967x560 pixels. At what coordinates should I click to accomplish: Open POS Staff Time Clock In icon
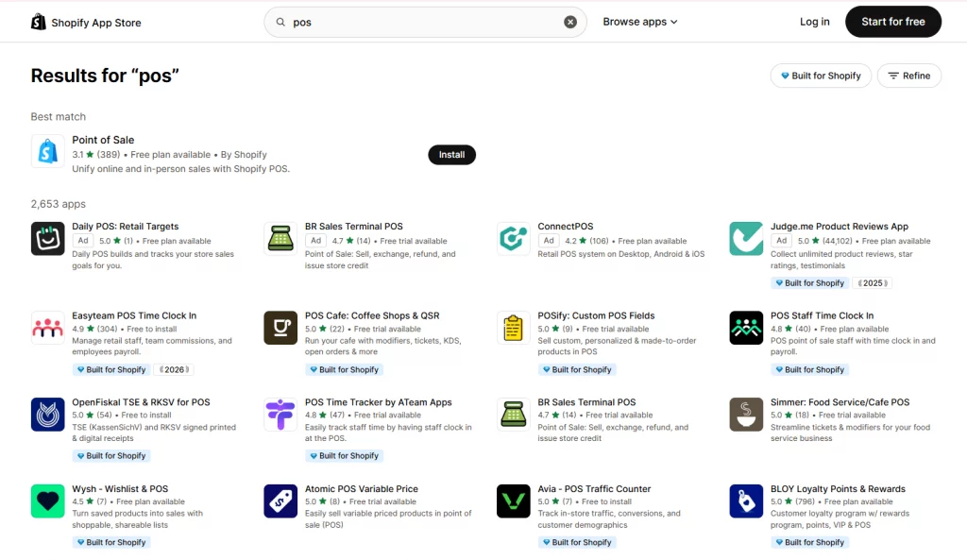click(x=746, y=328)
